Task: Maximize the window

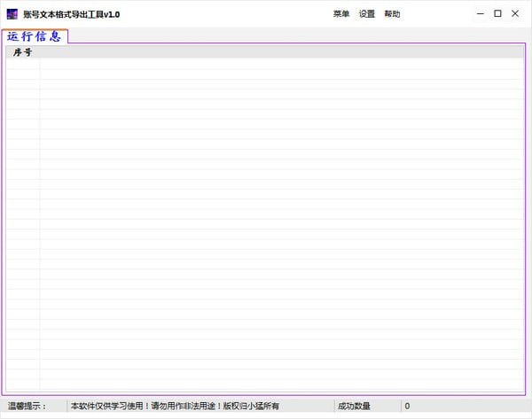Action: tap(497, 13)
